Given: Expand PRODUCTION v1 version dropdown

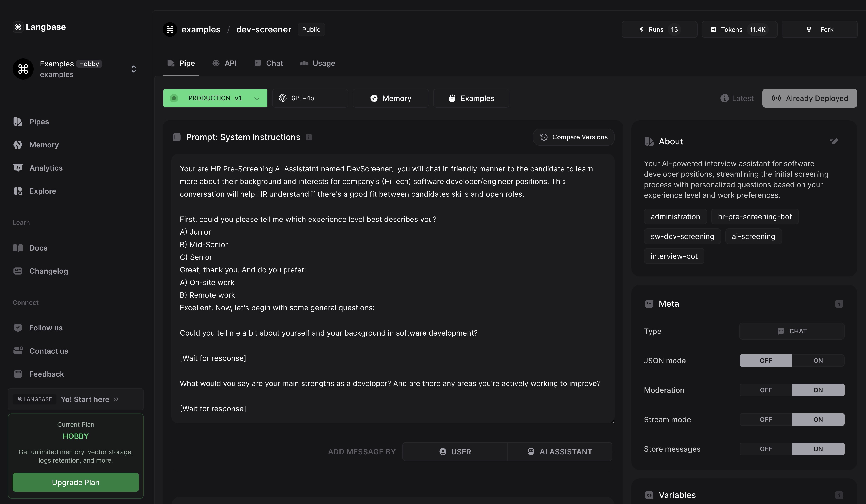Looking at the screenshot, I should [x=257, y=98].
